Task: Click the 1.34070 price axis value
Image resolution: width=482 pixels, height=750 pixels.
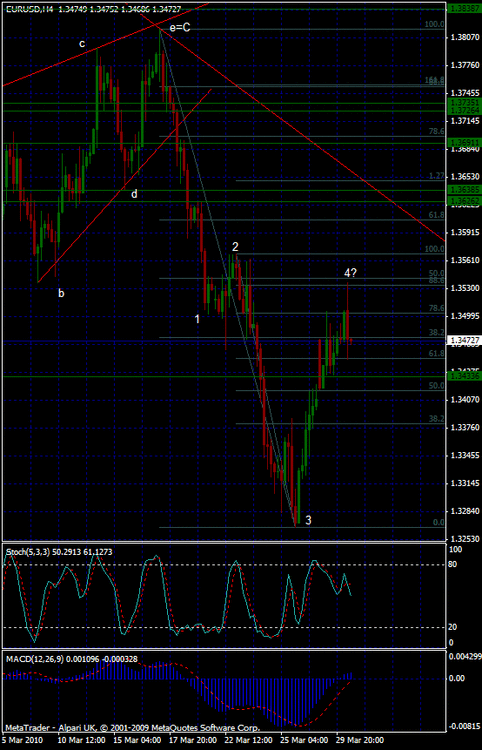Action: [x=465, y=399]
